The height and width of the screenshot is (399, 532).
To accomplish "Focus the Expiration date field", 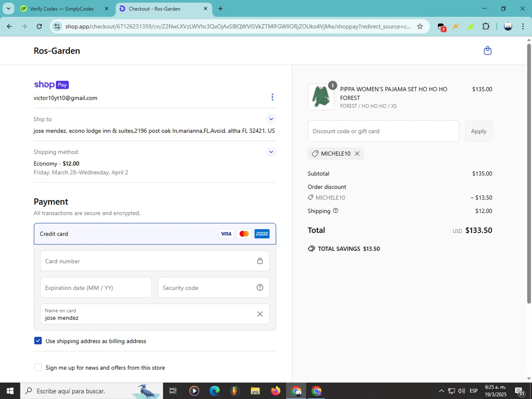I will (x=96, y=288).
